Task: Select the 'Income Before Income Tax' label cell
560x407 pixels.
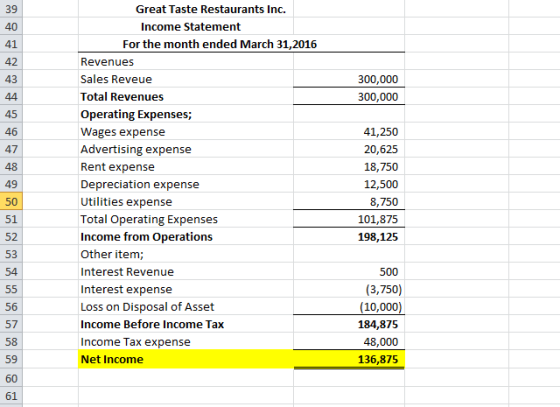Action: tap(186, 324)
